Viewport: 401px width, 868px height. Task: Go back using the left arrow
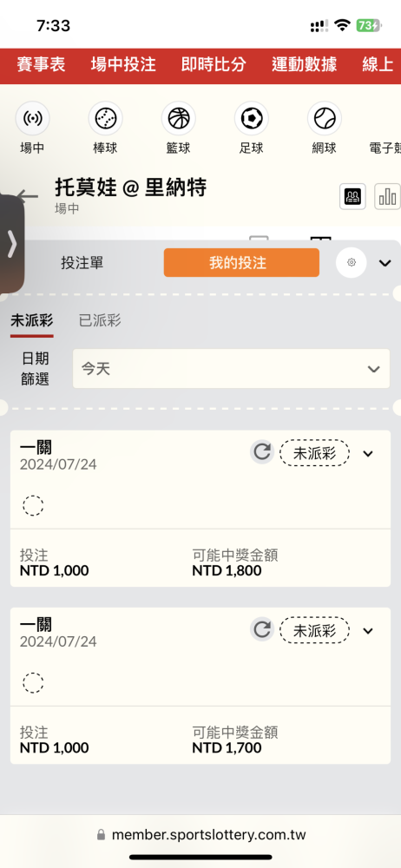(x=28, y=196)
